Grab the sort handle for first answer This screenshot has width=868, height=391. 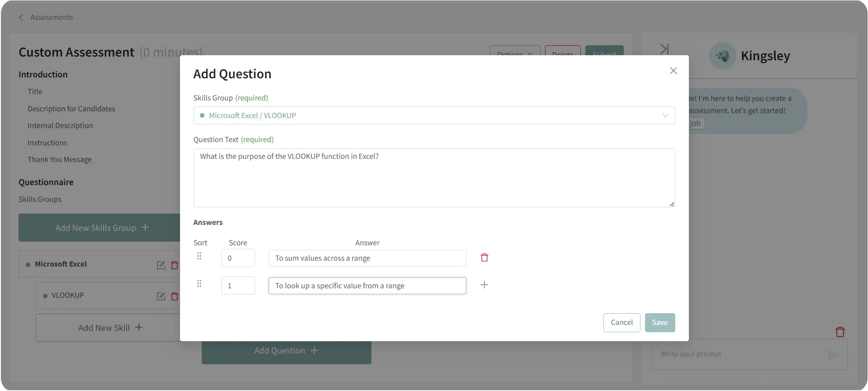click(x=199, y=256)
